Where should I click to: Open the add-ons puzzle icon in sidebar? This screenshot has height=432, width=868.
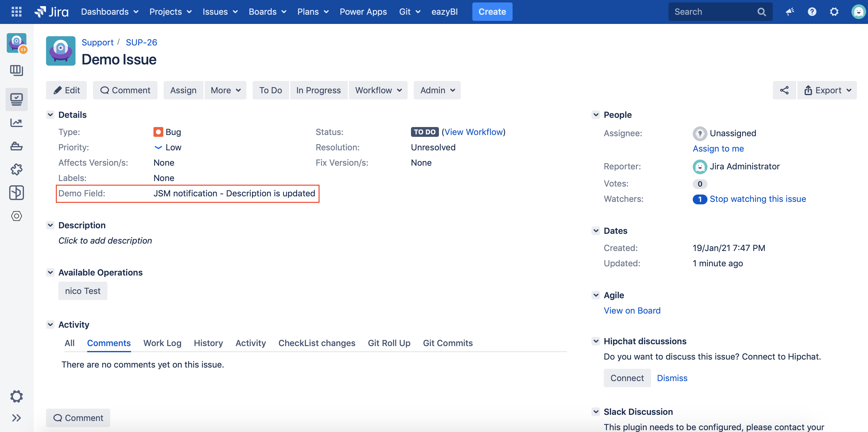tap(16, 169)
